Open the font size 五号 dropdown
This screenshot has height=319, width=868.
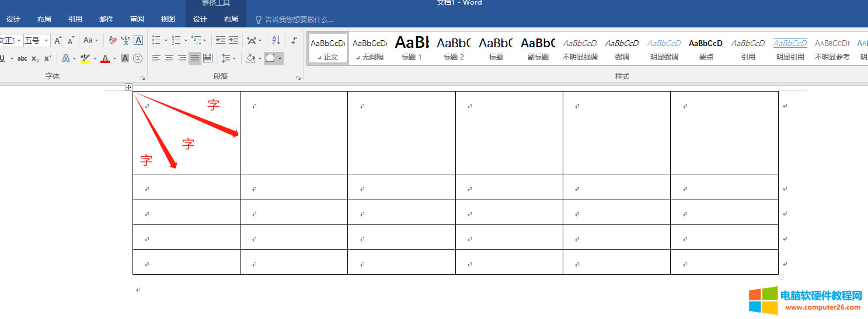point(46,40)
